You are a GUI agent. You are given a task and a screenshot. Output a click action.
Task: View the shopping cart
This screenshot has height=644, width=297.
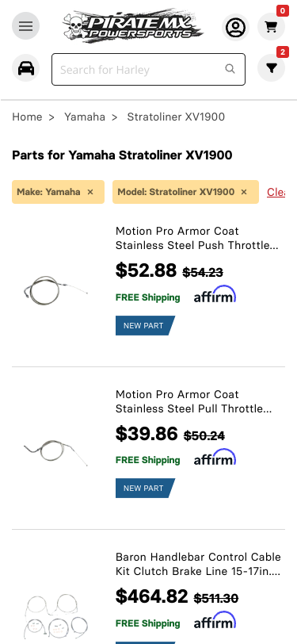(271, 27)
